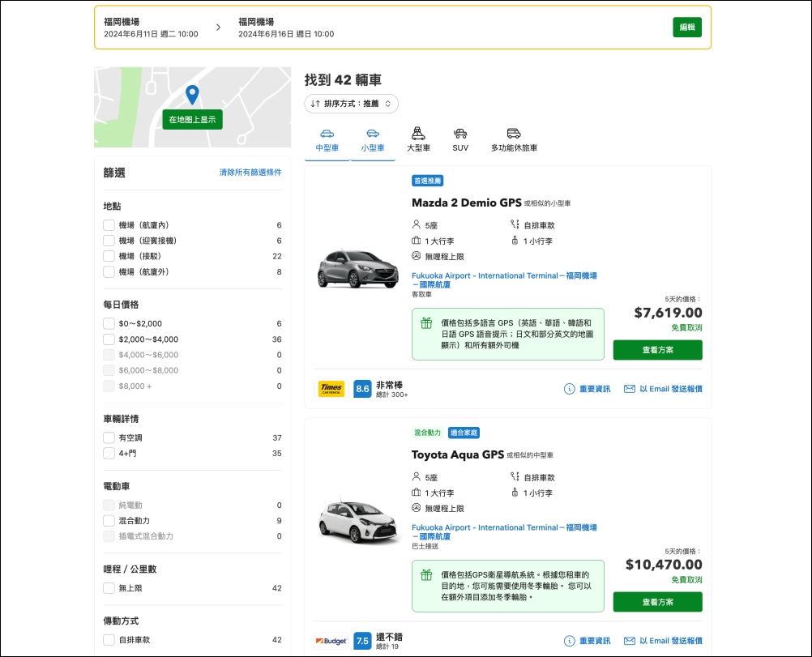The image size is (812, 657).
Task: Click the info icon on the Mazda card
Action: [x=569, y=389]
